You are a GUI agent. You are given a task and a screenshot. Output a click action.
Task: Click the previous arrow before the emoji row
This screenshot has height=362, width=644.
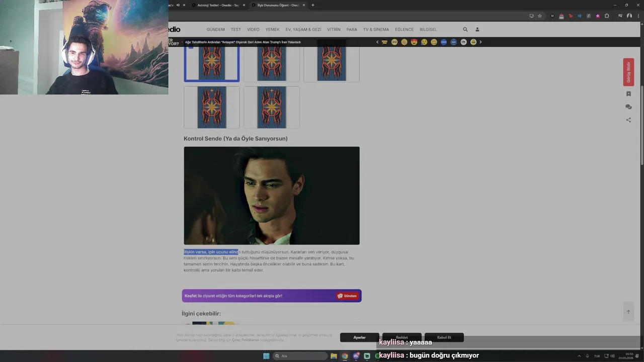pyautogui.click(x=377, y=42)
